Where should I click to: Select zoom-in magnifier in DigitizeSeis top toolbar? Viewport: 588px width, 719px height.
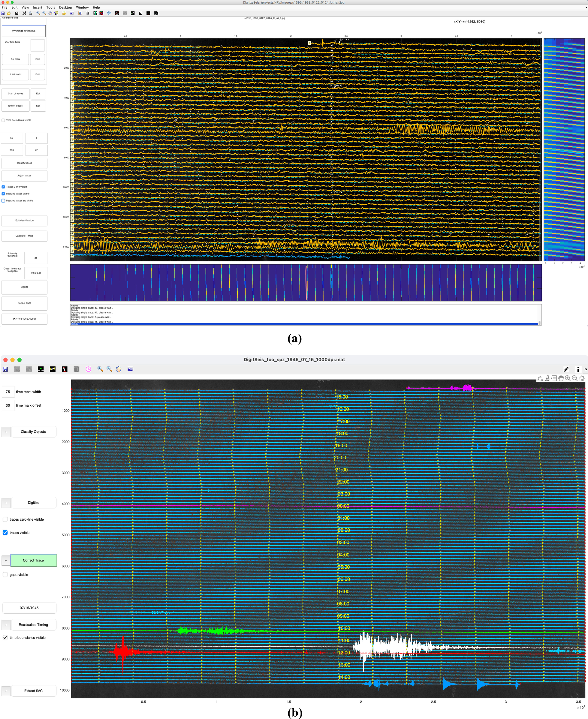coord(38,14)
